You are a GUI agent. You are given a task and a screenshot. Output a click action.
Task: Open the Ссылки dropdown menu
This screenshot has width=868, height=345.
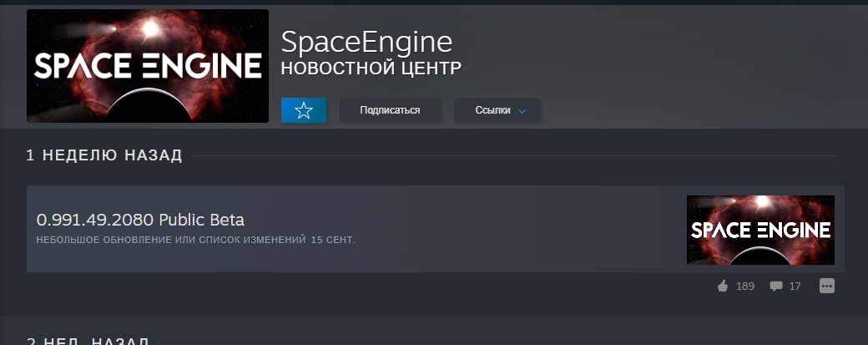coord(497,110)
